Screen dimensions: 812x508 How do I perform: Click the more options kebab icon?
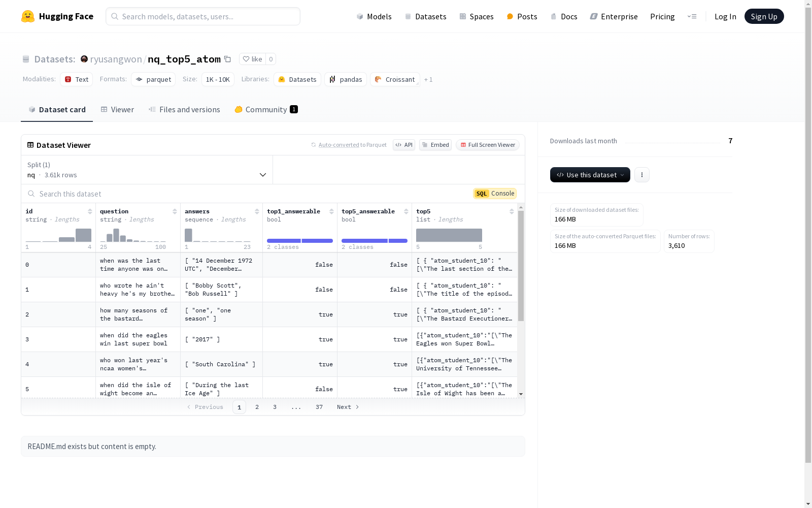[642, 175]
